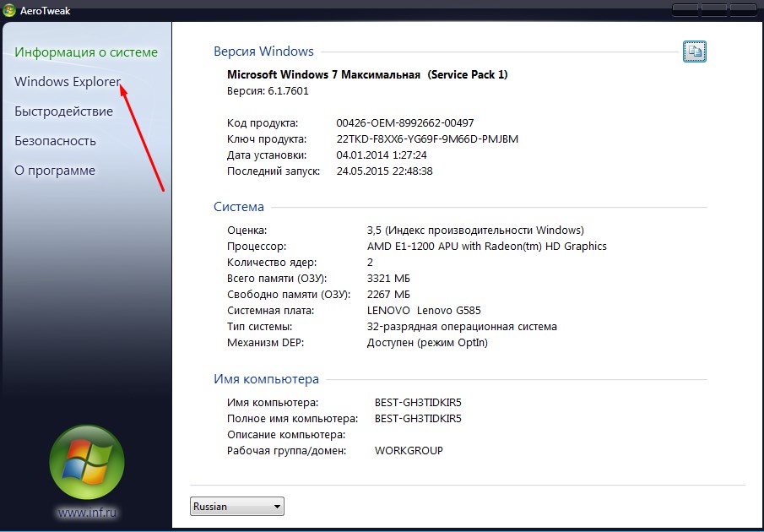Click the core count value 2
This screenshot has width=764, height=532.
pyautogui.click(x=370, y=262)
